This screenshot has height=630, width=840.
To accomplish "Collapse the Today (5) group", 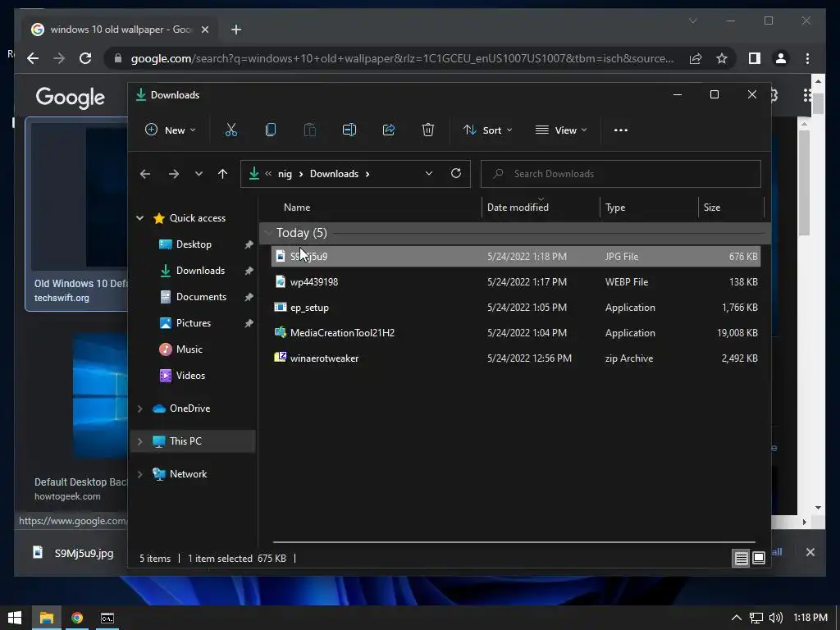I will [268, 232].
